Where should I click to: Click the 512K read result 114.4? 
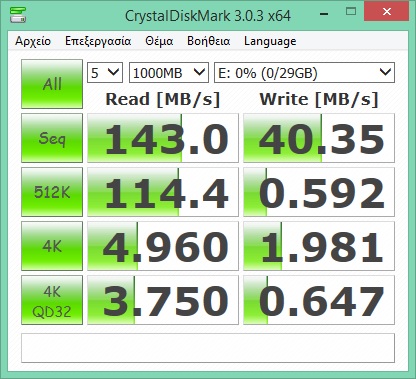pyautogui.click(x=163, y=192)
